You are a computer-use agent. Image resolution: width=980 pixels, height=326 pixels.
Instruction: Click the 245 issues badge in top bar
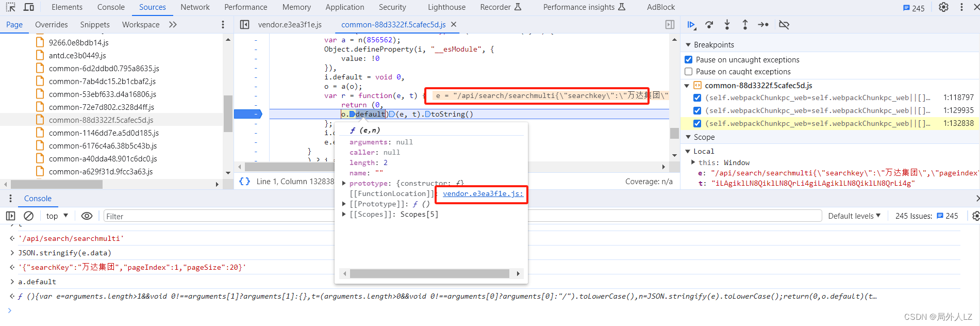(x=914, y=8)
